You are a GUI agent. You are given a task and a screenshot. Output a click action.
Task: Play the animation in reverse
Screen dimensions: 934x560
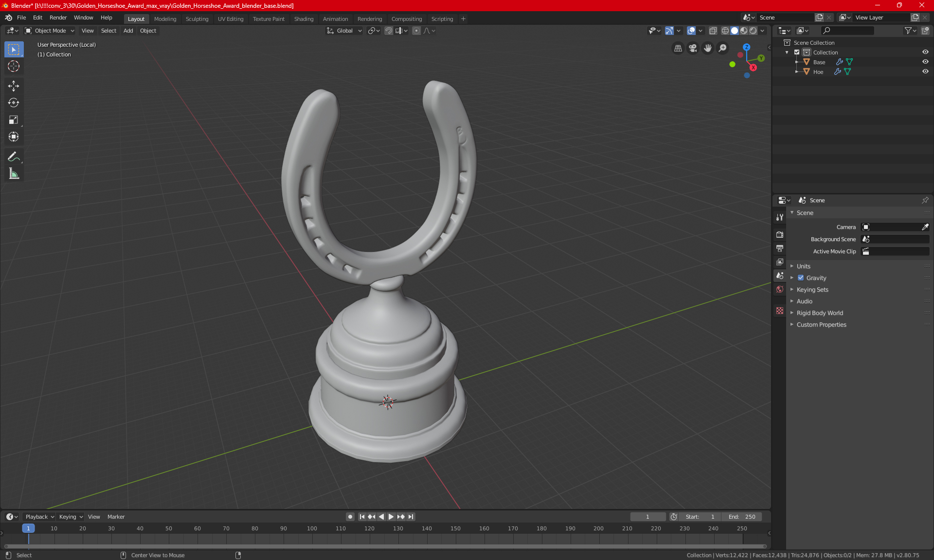(x=381, y=517)
